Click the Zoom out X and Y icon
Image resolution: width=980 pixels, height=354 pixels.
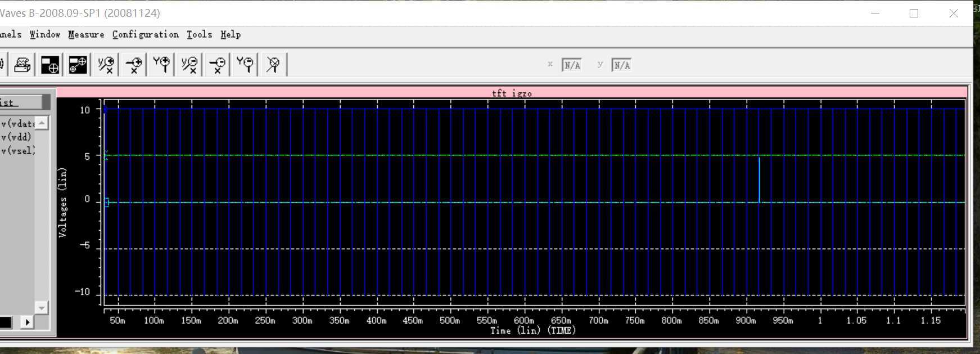pyautogui.click(x=189, y=65)
